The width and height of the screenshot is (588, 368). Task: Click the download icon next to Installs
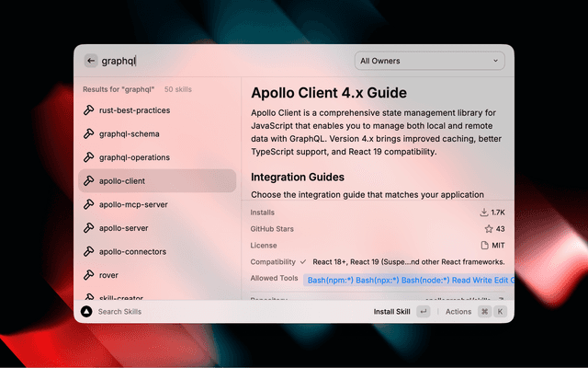click(484, 213)
